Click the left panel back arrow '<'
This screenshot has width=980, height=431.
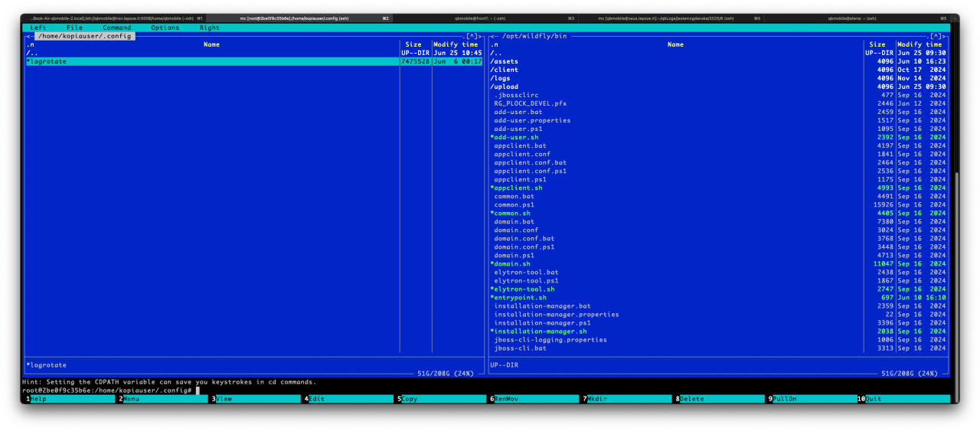28,36
